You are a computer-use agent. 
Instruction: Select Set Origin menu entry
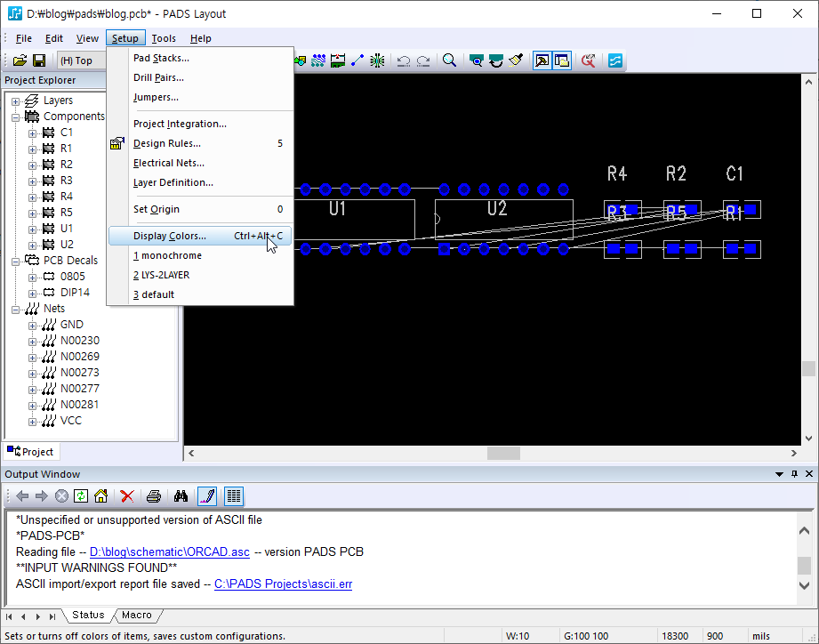point(200,209)
